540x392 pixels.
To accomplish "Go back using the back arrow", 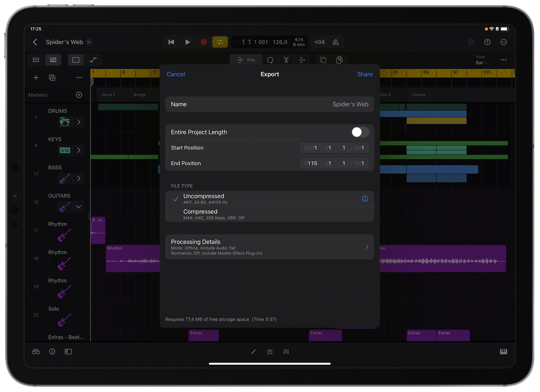I will [x=35, y=42].
